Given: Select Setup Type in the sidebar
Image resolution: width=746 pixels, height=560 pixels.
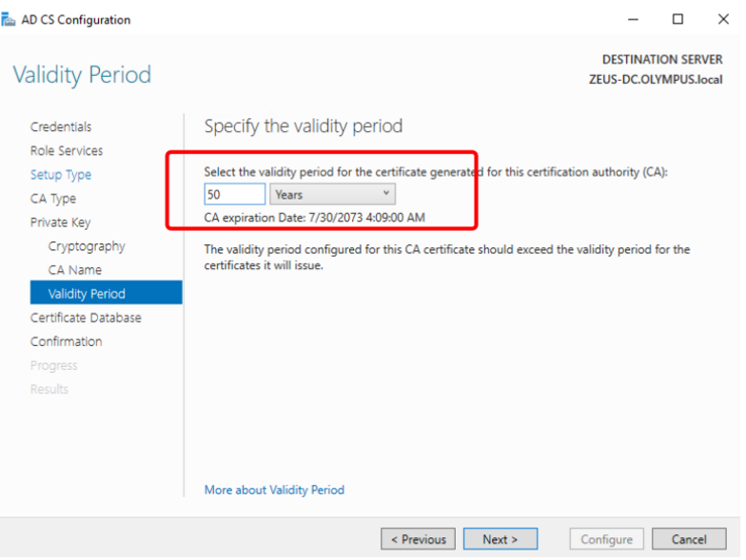Looking at the screenshot, I should tap(61, 175).
